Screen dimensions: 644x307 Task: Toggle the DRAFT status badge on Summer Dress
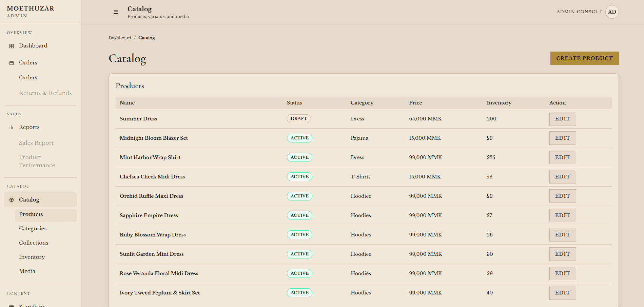pos(298,118)
